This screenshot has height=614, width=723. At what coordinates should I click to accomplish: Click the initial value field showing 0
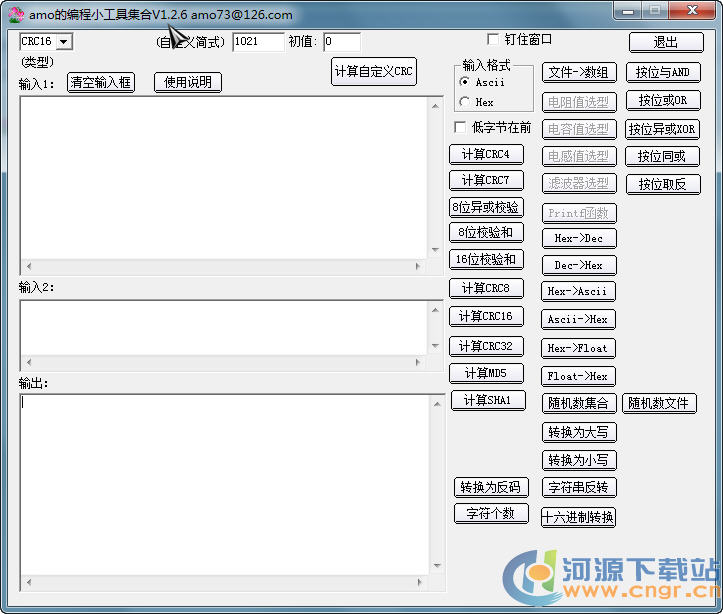[342, 42]
